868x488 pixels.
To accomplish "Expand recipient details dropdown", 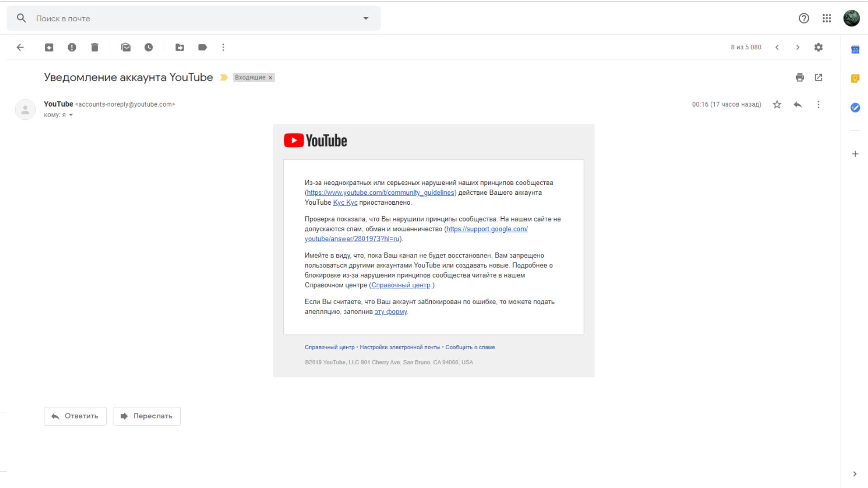I will pyautogui.click(x=71, y=115).
